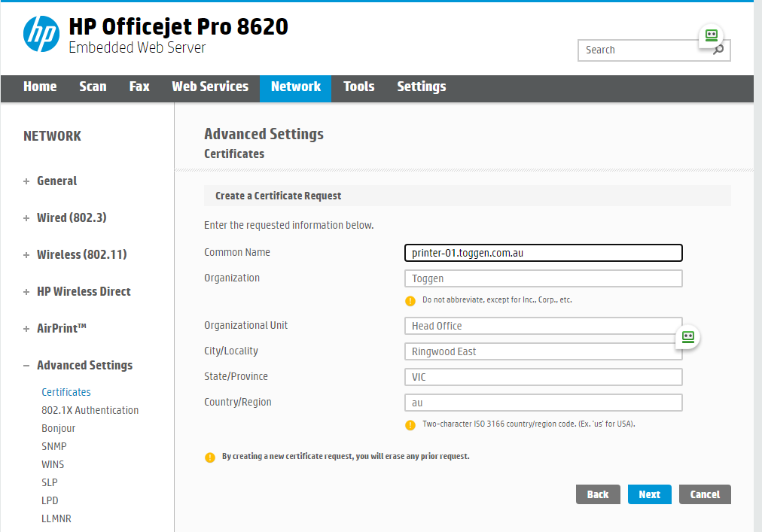Open 802.1X Authentication settings

pyautogui.click(x=90, y=410)
